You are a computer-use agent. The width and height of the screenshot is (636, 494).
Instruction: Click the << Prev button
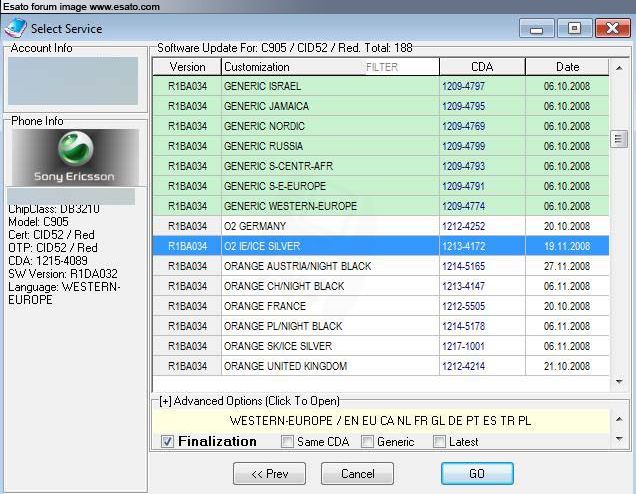pyautogui.click(x=269, y=473)
